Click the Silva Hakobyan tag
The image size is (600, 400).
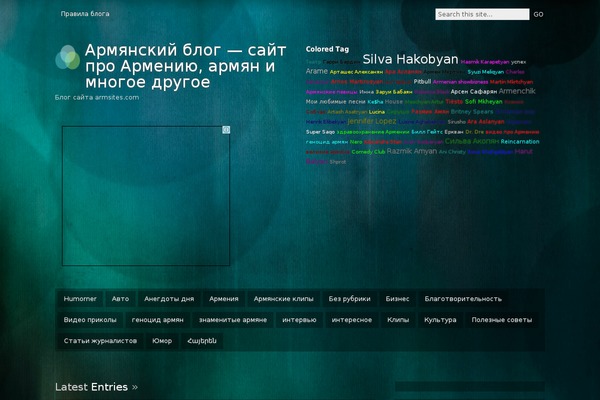coord(410,59)
